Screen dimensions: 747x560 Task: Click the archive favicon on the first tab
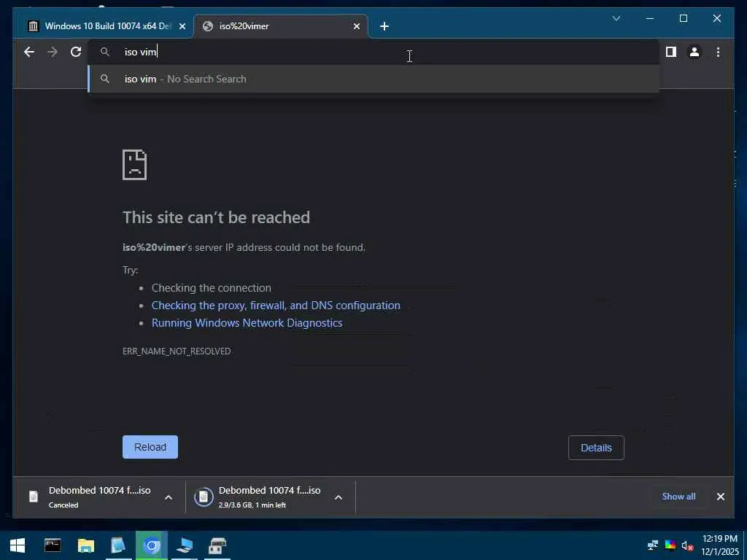[x=33, y=26]
